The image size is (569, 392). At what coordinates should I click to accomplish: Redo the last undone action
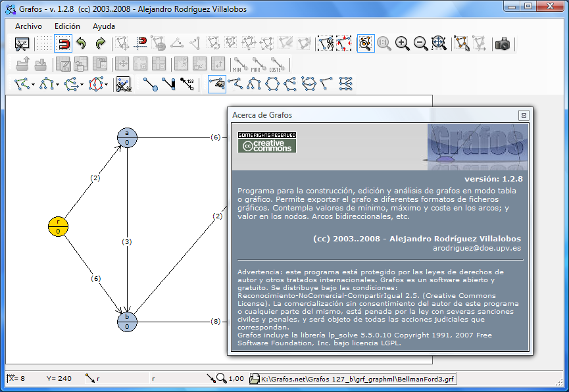(x=100, y=44)
